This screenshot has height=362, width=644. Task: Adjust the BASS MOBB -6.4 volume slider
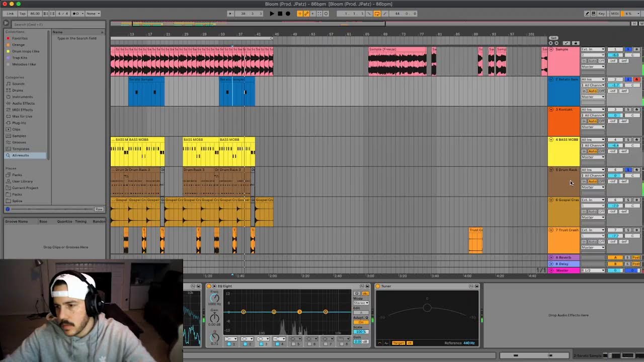615,145
